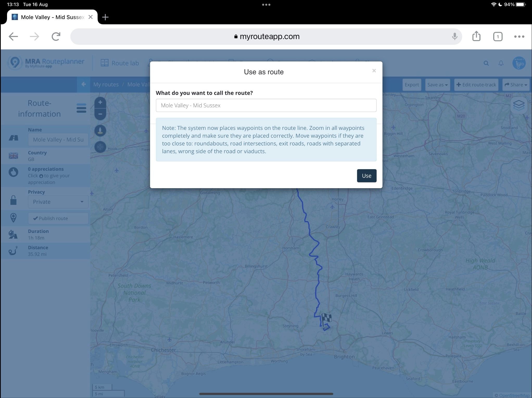
Task: Click the Publish route button
Action: pos(58,218)
